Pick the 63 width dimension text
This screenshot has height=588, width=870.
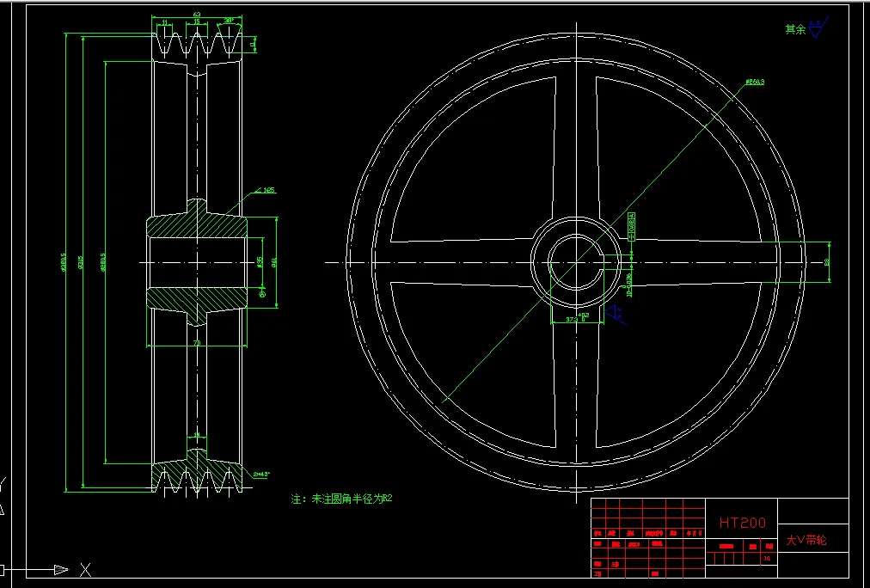(x=196, y=15)
